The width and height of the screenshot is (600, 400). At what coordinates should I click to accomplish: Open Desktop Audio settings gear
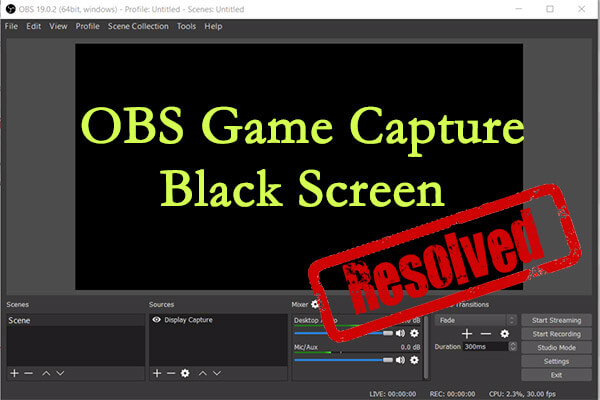click(x=414, y=333)
